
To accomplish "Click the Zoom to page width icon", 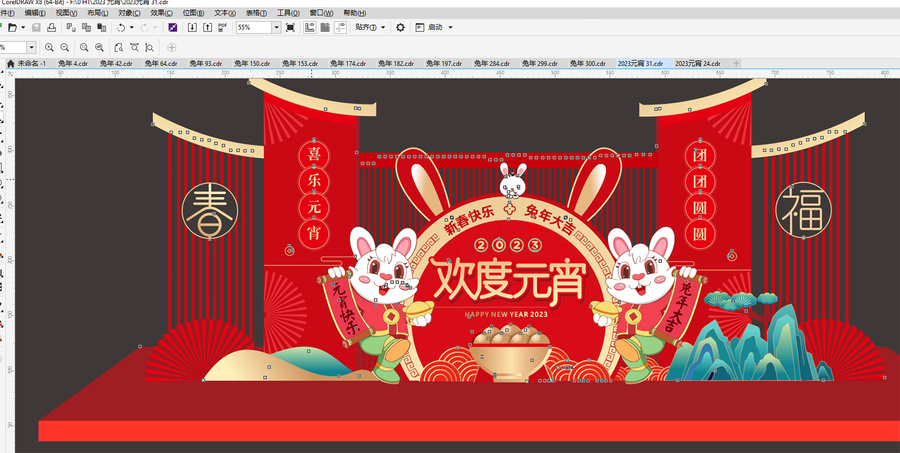I will pyautogui.click(x=134, y=48).
